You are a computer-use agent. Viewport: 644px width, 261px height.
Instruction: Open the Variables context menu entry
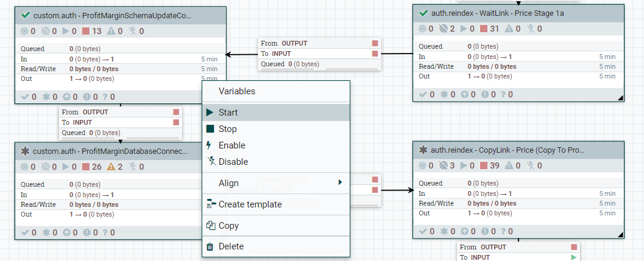pyautogui.click(x=236, y=91)
